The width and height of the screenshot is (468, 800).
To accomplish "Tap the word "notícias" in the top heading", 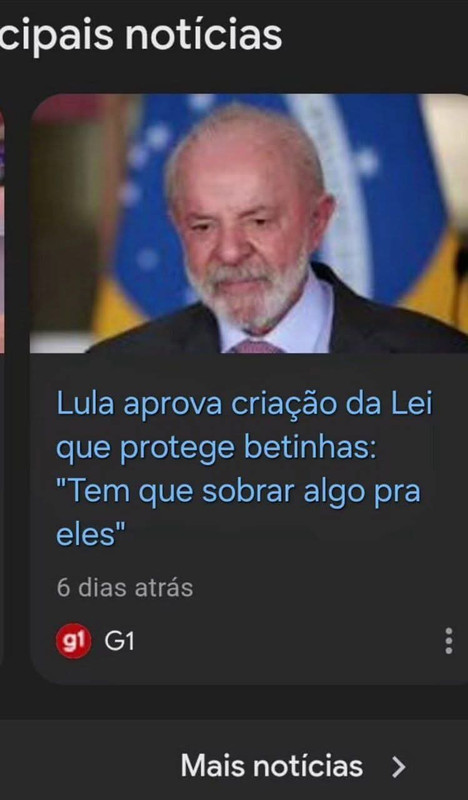I will click(x=203, y=34).
